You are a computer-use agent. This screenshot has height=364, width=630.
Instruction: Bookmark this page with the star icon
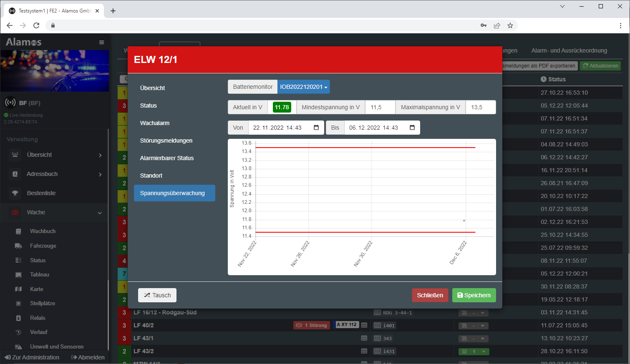pyautogui.click(x=510, y=25)
